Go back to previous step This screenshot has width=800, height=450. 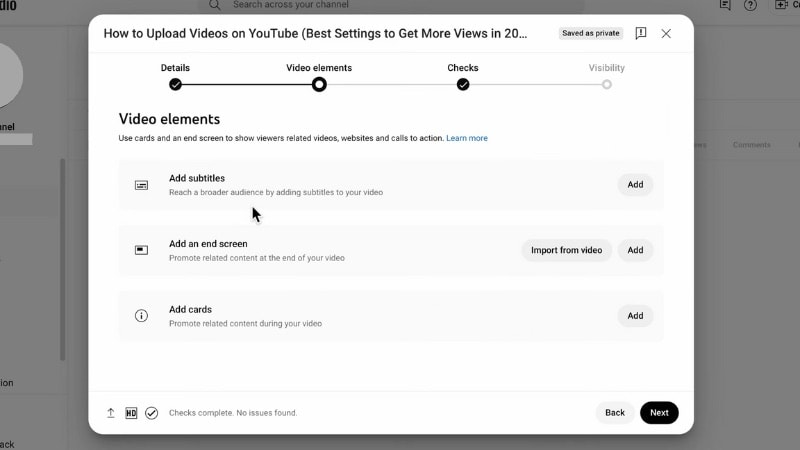pos(615,413)
